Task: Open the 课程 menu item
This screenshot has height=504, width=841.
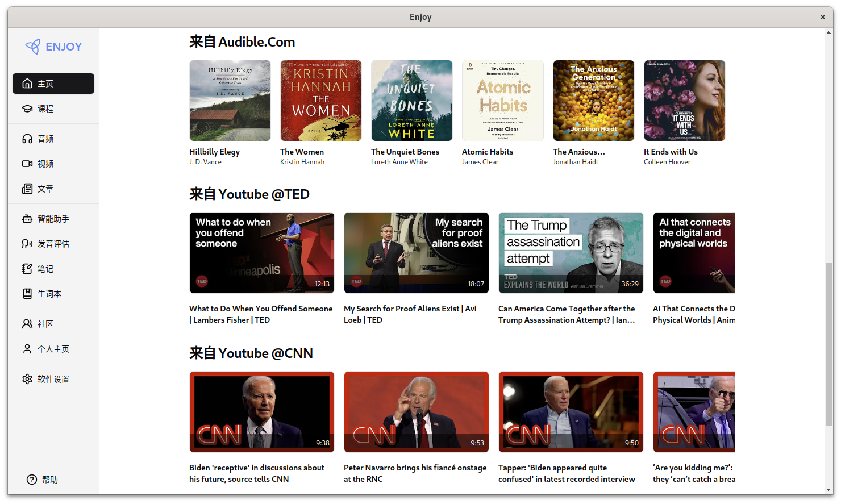Action: click(x=53, y=109)
